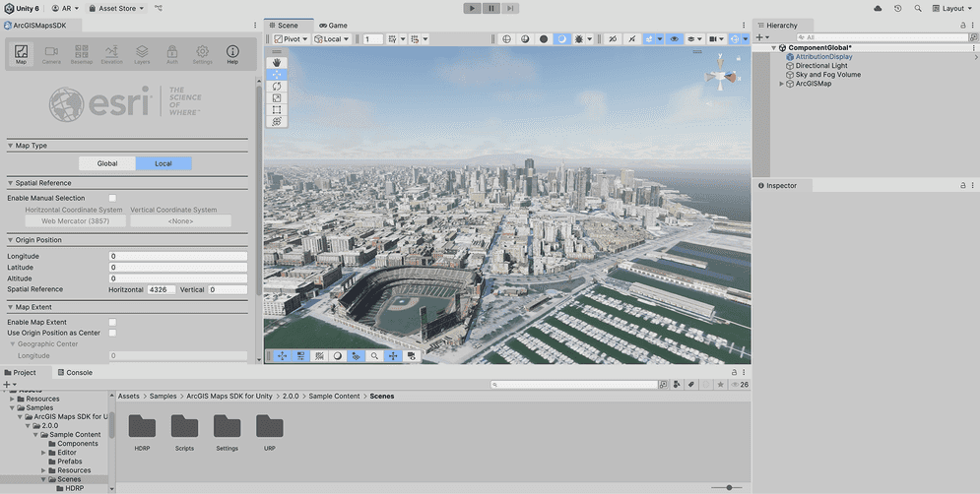
Task: Open the Auth tool icon
Action: point(172,54)
